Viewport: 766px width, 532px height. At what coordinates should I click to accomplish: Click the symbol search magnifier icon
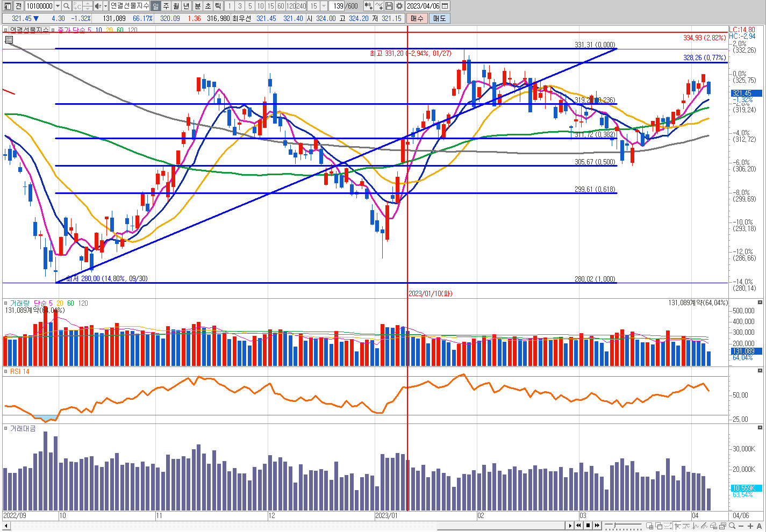pyautogui.click(x=66, y=6)
